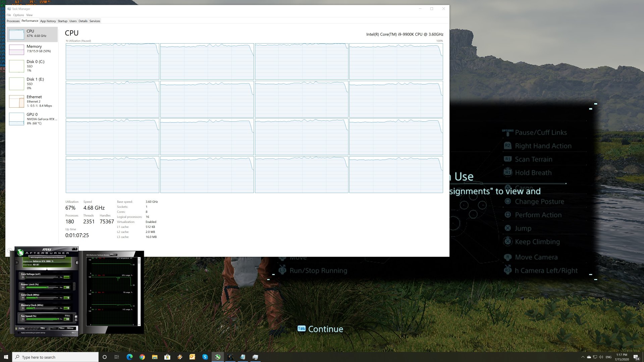Detach the Afterburner hardware monitor
Viewport: 644px width, 362px height.
114,255
